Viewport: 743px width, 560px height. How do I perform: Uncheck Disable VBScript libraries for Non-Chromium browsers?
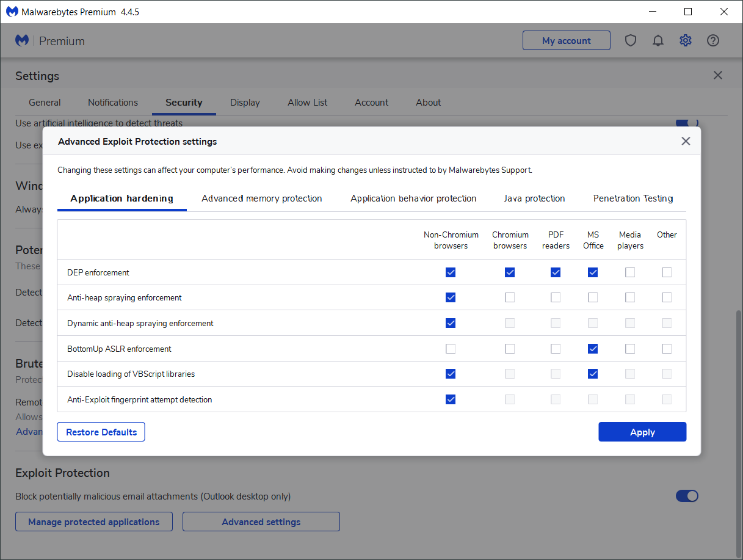pyautogui.click(x=451, y=374)
